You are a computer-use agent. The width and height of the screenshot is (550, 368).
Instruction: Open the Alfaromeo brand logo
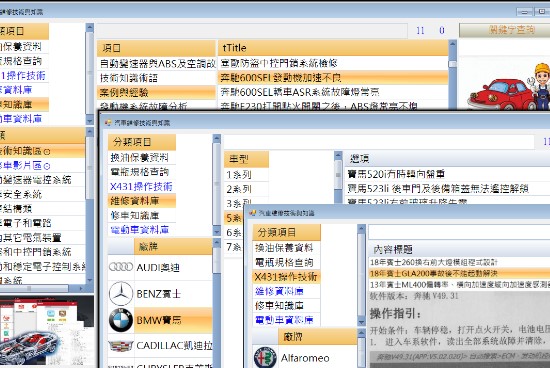265,357
